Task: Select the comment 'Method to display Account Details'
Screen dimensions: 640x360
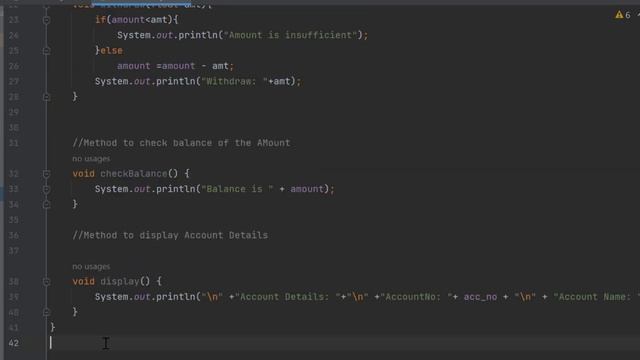Action: coord(170,235)
